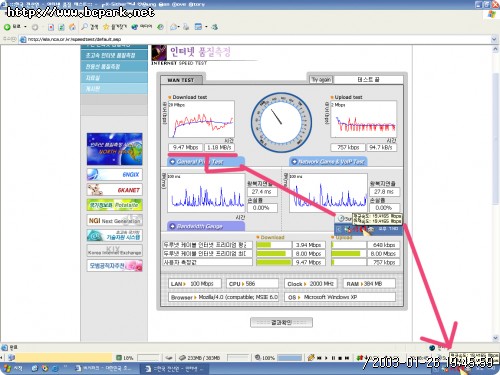Expand the Mail button dropdown arrow

tap(179, 27)
